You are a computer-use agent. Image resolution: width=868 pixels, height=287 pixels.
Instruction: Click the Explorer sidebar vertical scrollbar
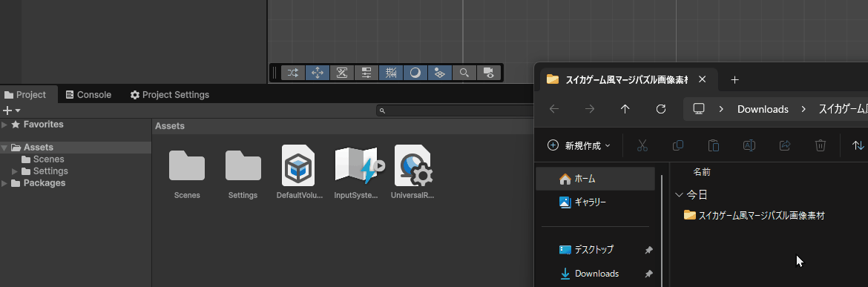point(662,231)
